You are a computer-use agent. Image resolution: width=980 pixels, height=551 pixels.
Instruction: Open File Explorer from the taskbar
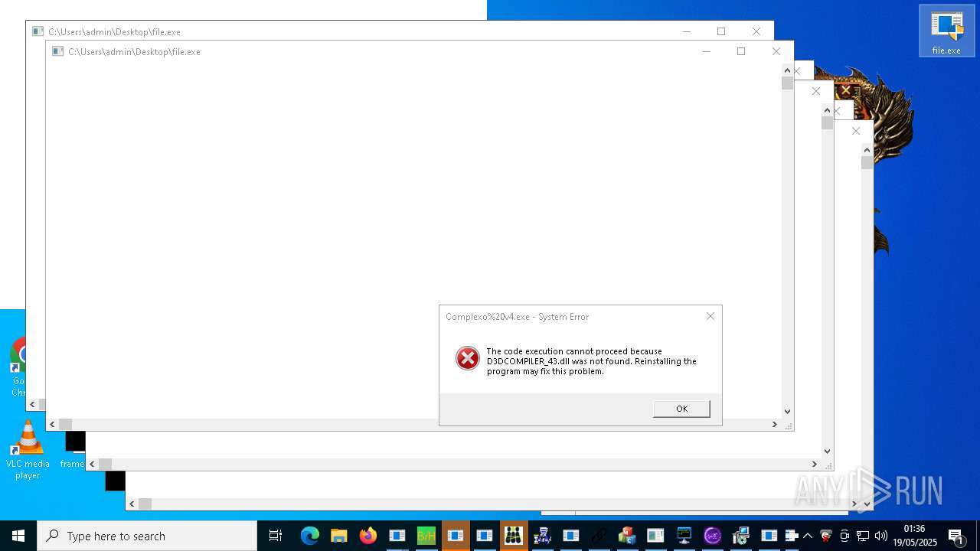click(x=338, y=536)
